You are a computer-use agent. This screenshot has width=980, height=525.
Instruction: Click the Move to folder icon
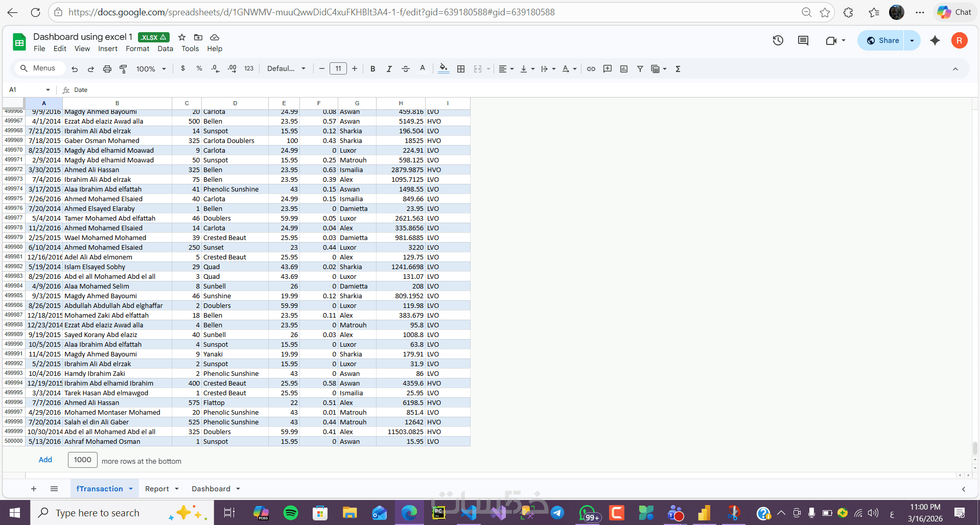(x=198, y=37)
